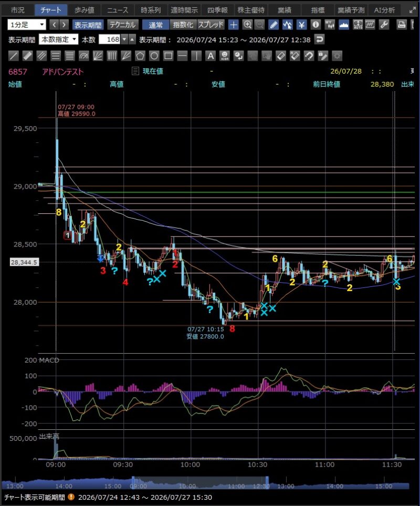This screenshot has height=506, width=420.
Task: Open the 本数指定 period type dropdown
Action: 58,40
